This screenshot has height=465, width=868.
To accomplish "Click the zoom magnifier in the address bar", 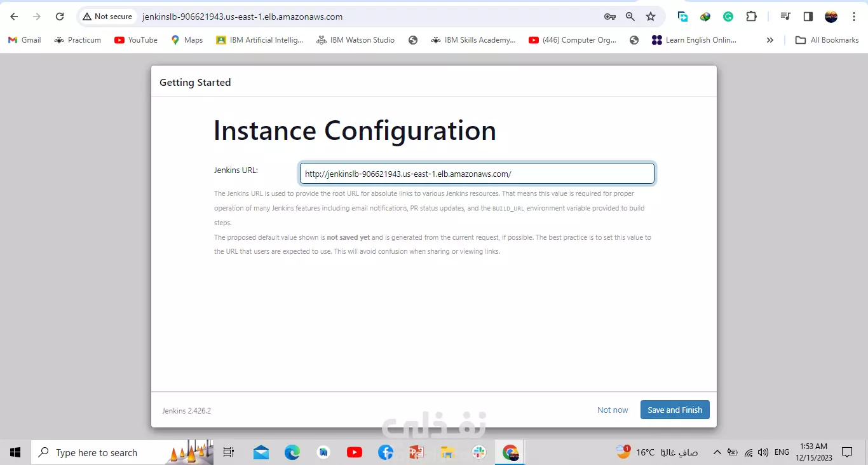I will pyautogui.click(x=630, y=17).
